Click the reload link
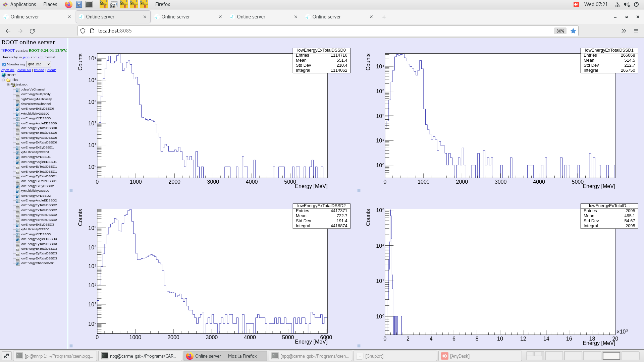Viewport: 644px width, 362px height. tap(39, 70)
